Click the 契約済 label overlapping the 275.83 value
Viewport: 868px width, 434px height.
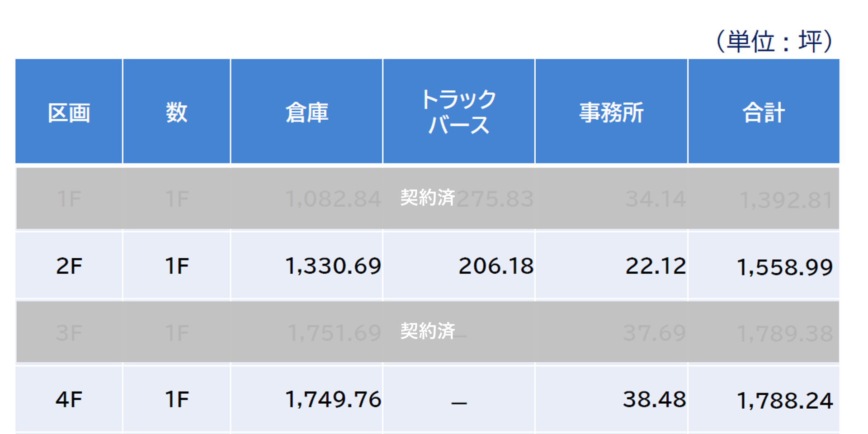click(x=427, y=198)
